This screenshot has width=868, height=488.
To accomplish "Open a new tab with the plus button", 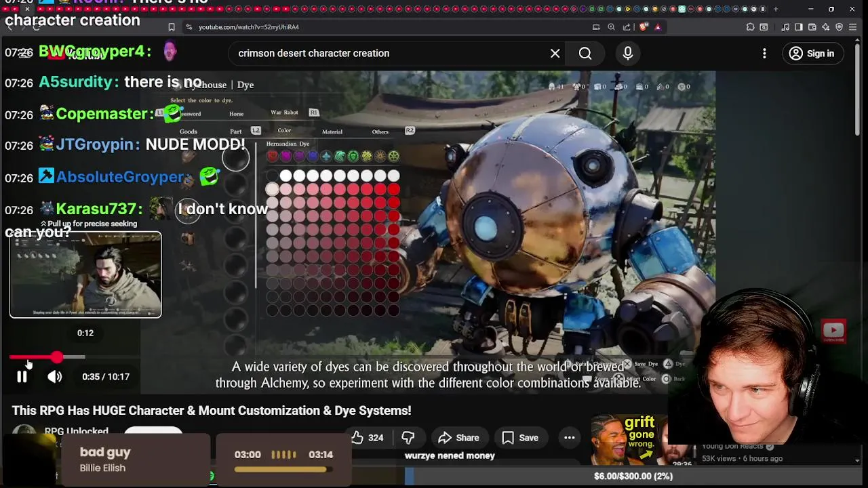I will (776, 9).
